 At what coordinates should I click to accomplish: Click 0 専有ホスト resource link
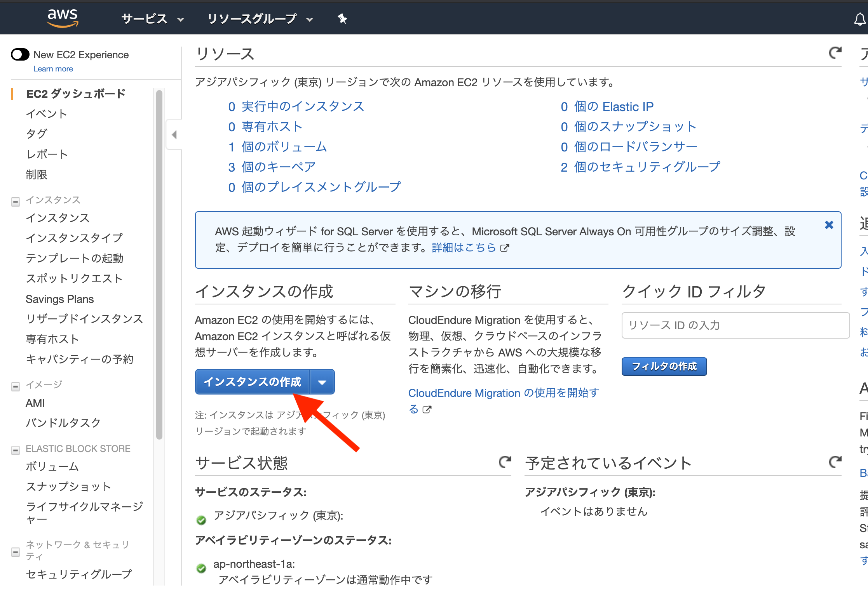(265, 127)
